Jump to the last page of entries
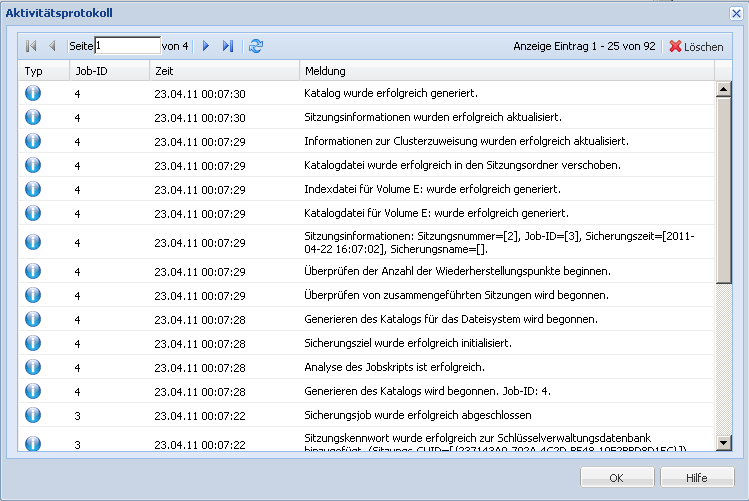The width and height of the screenshot is (749, 501). click(228, 46)
